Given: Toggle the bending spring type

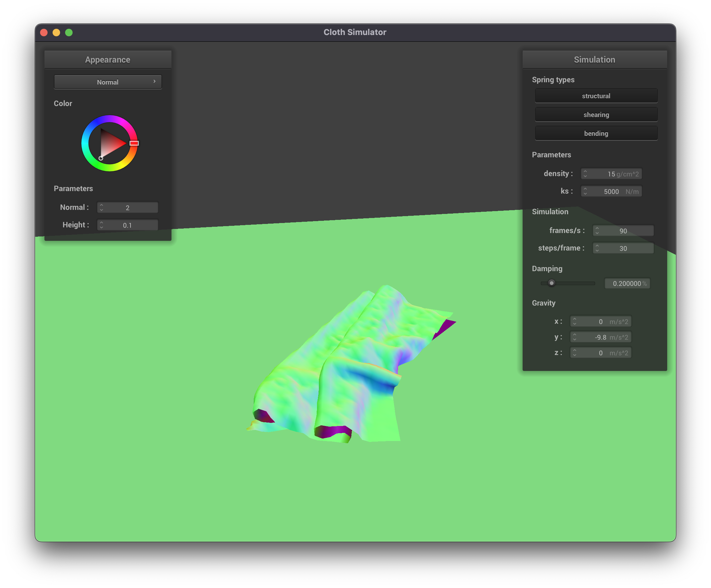Looking at the screenshot, I should click(596, 133).
